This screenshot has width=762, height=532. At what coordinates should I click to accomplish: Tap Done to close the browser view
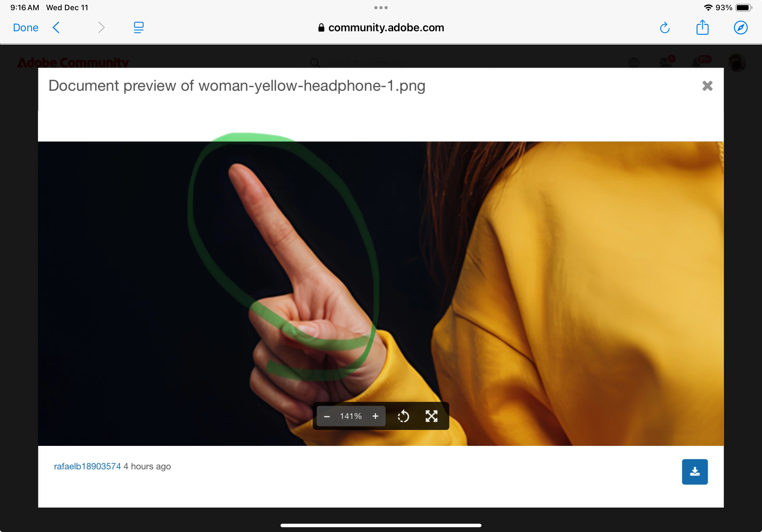click(26, 27)
